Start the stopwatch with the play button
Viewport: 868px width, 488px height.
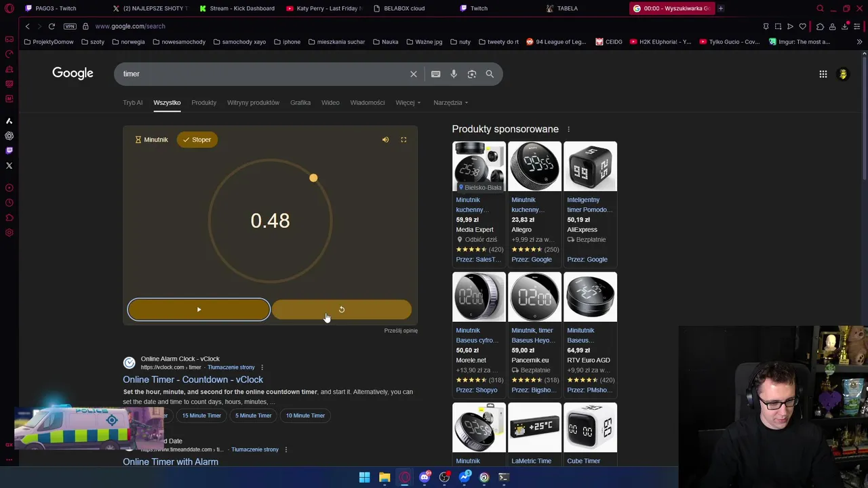(x=199, y=310)
